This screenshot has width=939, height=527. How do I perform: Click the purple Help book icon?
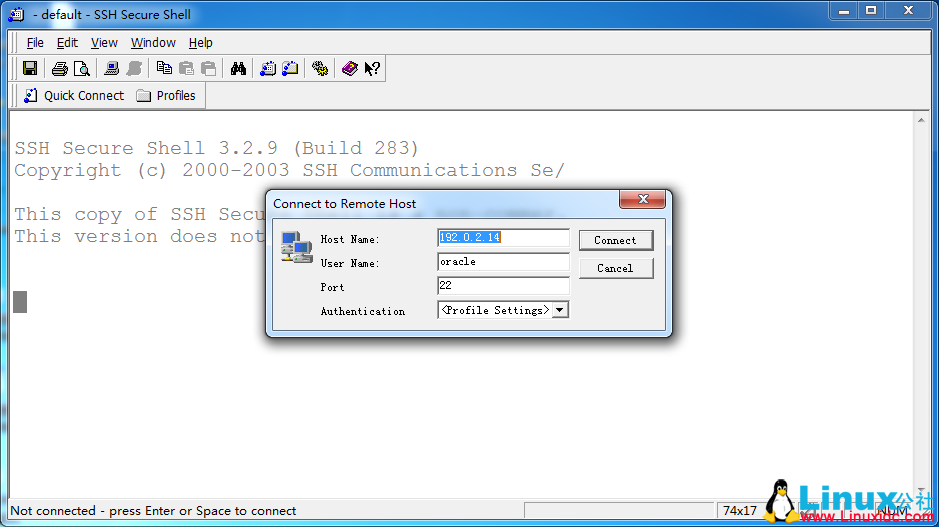click(x=350, y=68)
